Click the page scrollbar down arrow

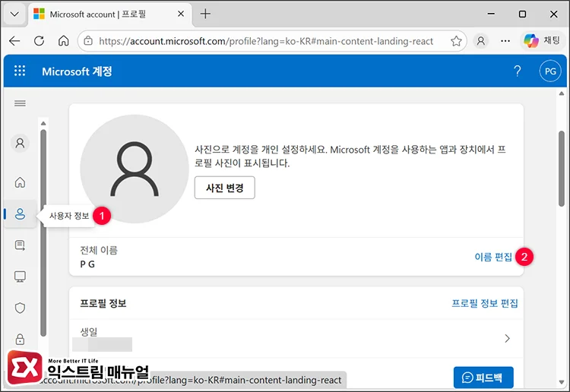pyautogui.click(x=562, y=383)
